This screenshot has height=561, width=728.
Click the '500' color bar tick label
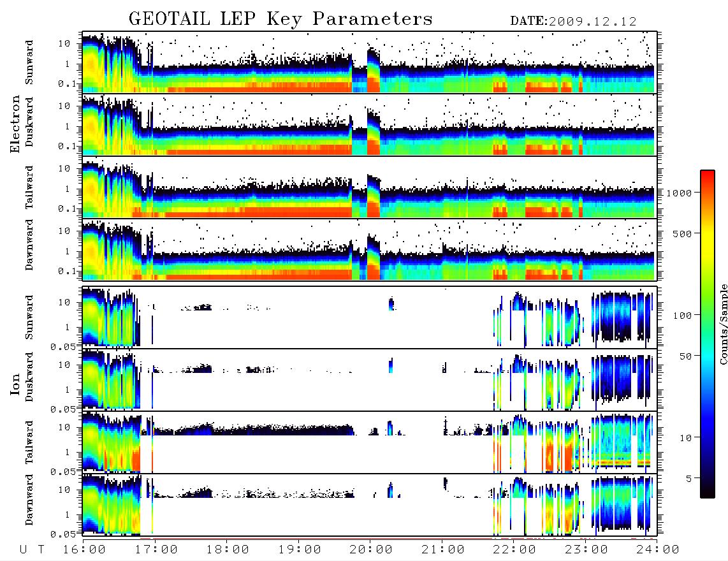coord(682,233)
